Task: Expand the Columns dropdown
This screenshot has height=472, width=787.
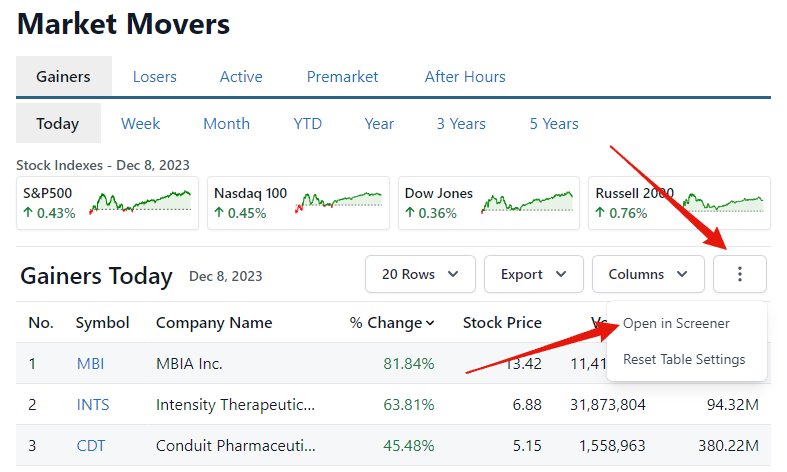Action: (x=648, y=274)
